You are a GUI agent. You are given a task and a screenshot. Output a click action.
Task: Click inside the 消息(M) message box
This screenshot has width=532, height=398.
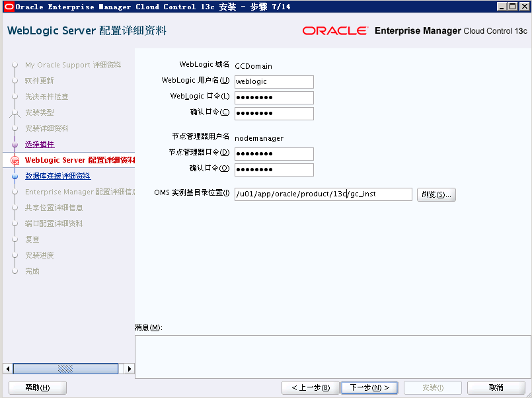point(333,356)
